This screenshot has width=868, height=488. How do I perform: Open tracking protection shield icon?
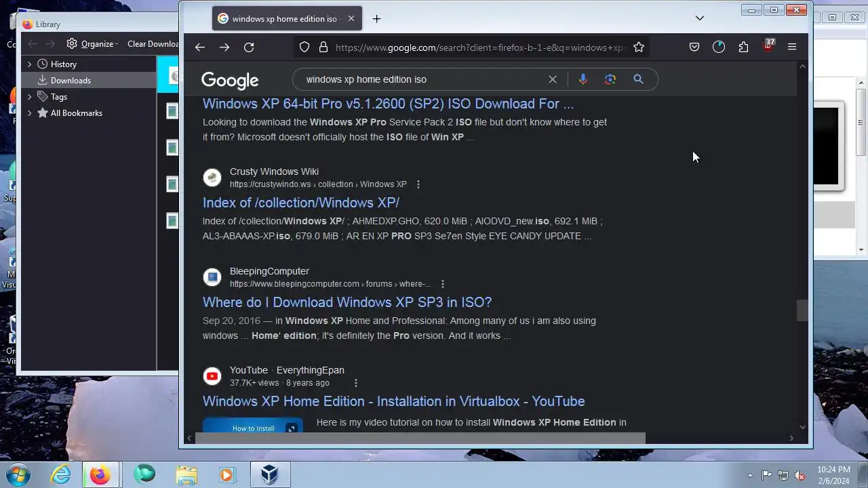pyautogui.click(x=304, y=47)
